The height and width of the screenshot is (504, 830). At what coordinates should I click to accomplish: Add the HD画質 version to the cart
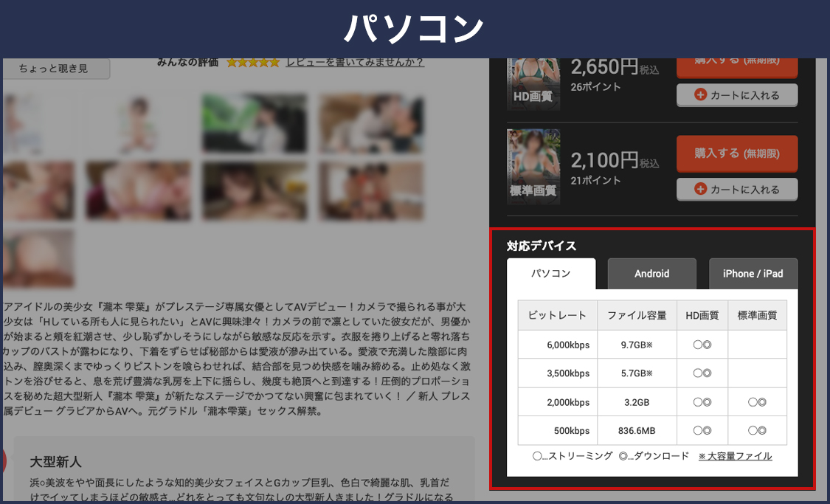[x=737, y=95]
